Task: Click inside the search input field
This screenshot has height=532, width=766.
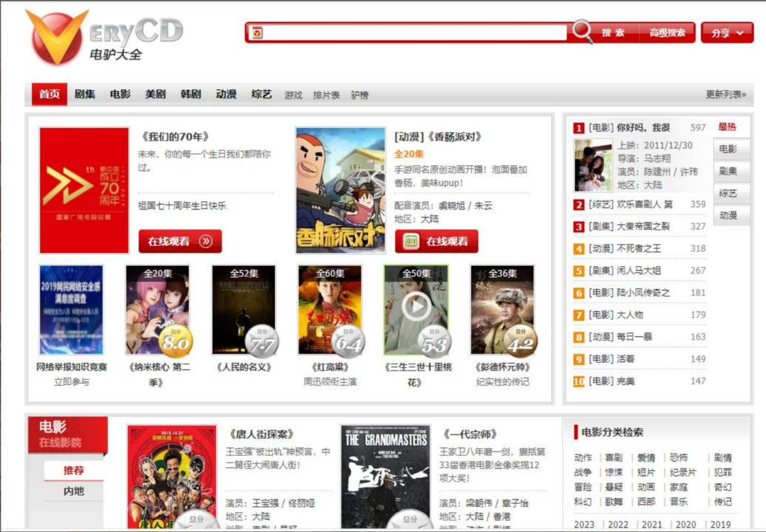Action: click(x=412, y=33)
